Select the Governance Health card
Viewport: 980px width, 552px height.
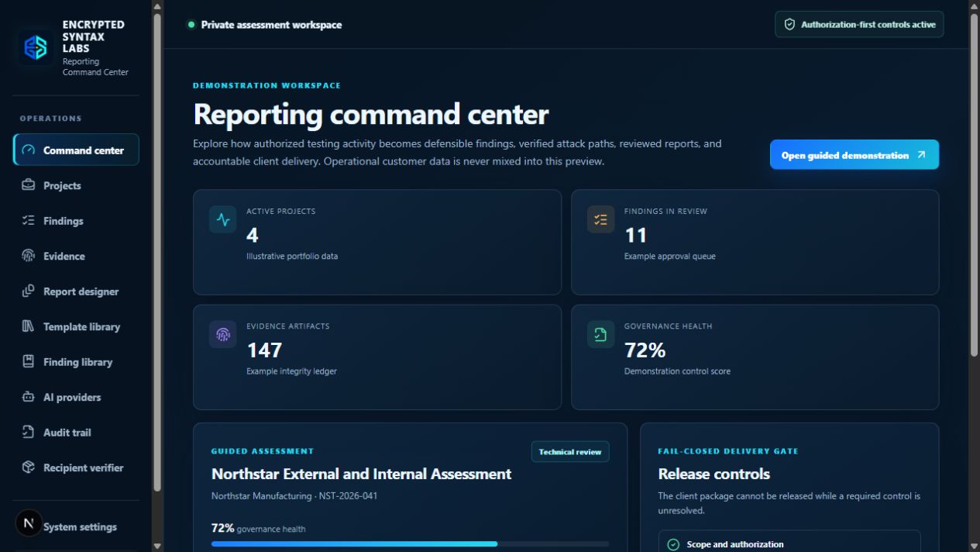(x=755, y=357)
